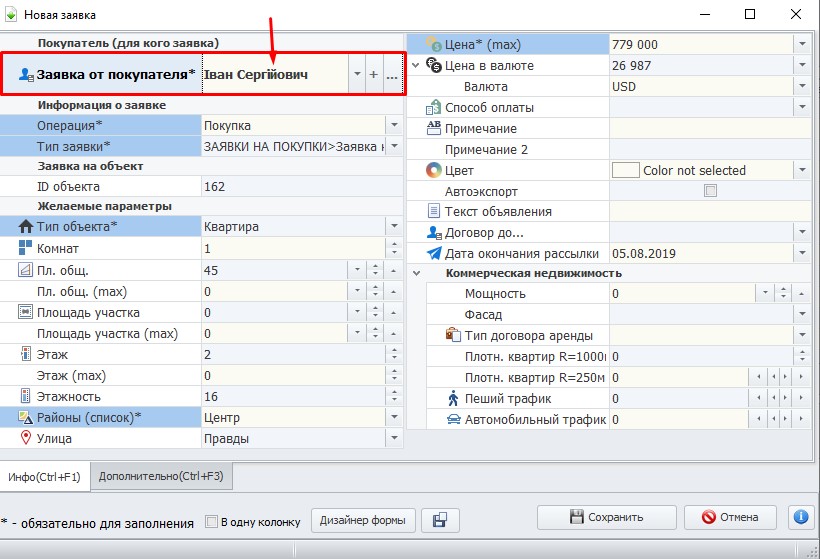Click the paper plane icon beside Дата окончания рассылки

coord(433,254)
